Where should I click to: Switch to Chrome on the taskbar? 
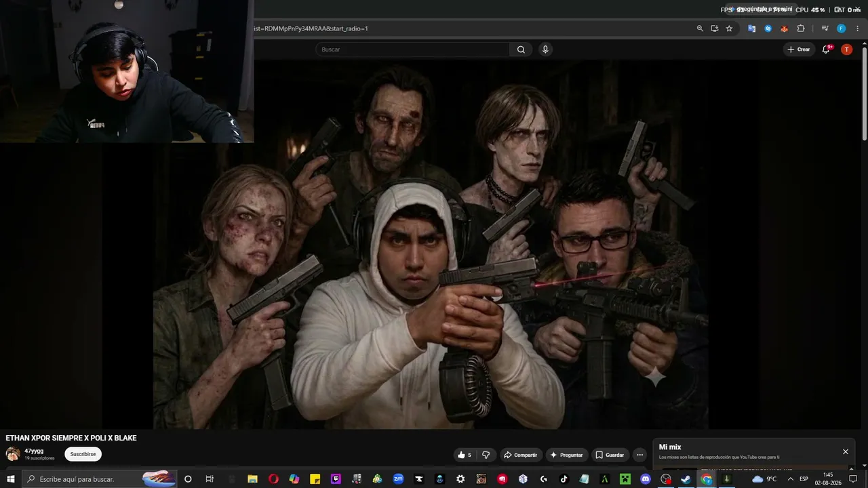tap(707, 479)
